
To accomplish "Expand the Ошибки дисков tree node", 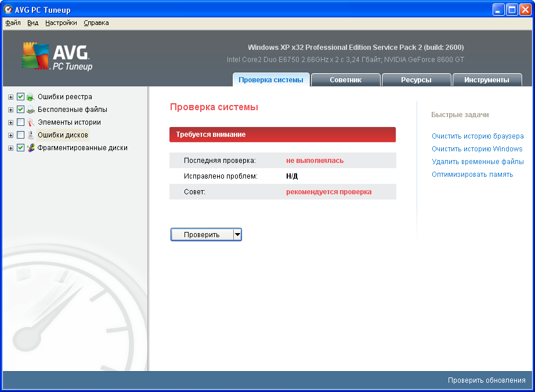I will [x=10, y=135].
